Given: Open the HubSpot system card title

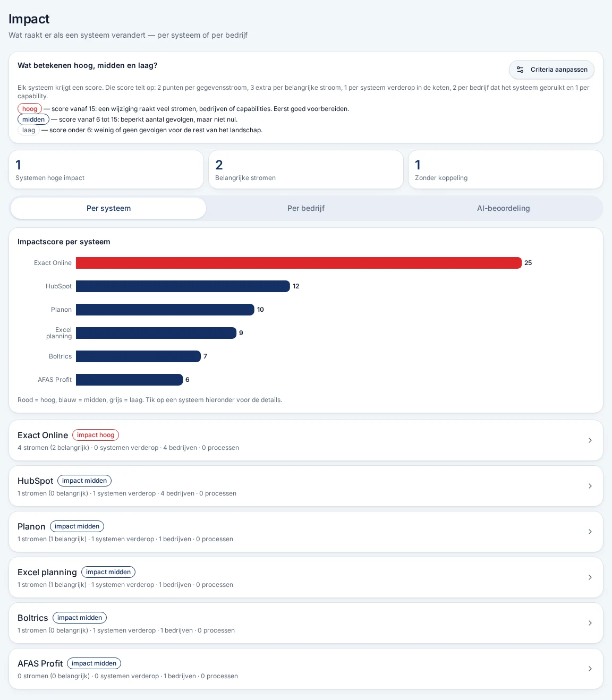Looking at the screenshot, I should (35, 481).
